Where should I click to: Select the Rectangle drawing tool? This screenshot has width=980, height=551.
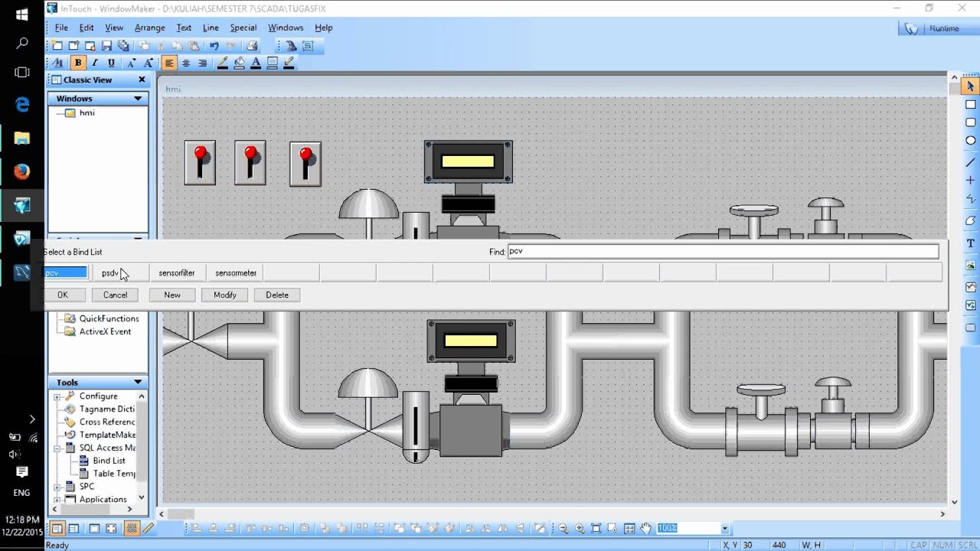[x=971, y=105]
